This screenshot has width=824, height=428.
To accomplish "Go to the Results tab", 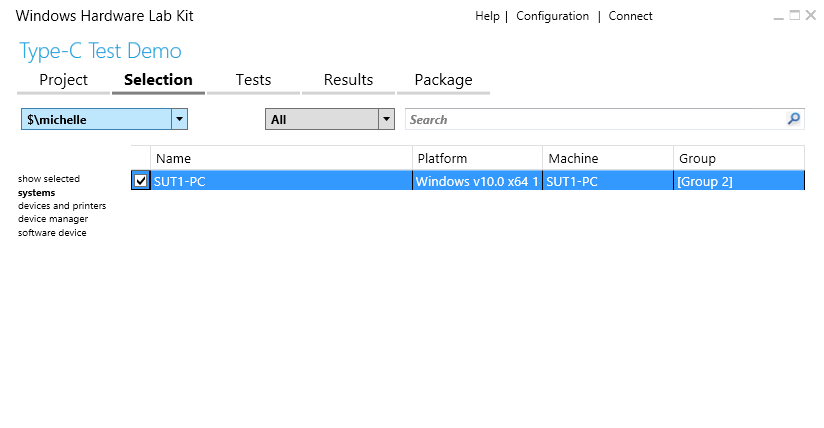I will (x=348, y=80).
